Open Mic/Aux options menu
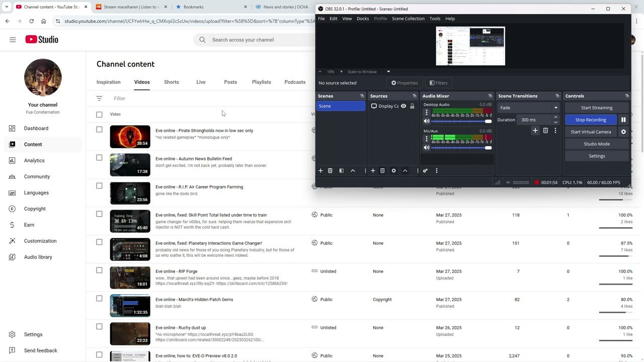644x362 pixels. (x=427, y=139)
